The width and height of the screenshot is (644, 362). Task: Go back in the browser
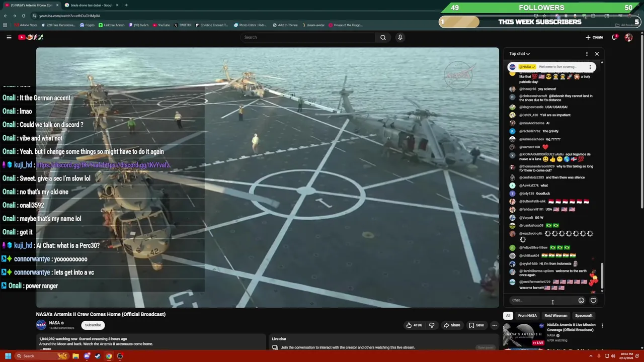click(x=6, y=16)
